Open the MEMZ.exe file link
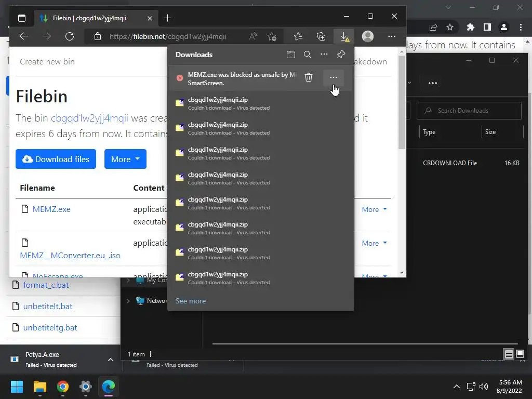This screenshot has height=399, width=532. 51,209
